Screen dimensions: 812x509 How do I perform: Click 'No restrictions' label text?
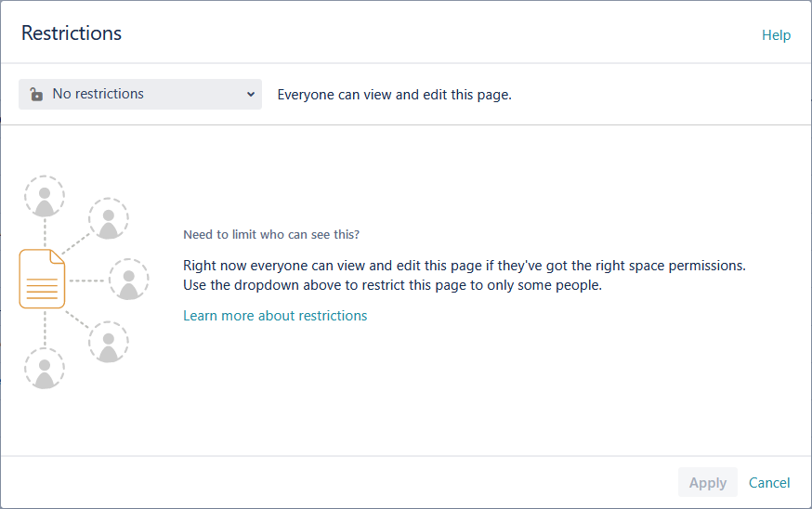(98, 94)
